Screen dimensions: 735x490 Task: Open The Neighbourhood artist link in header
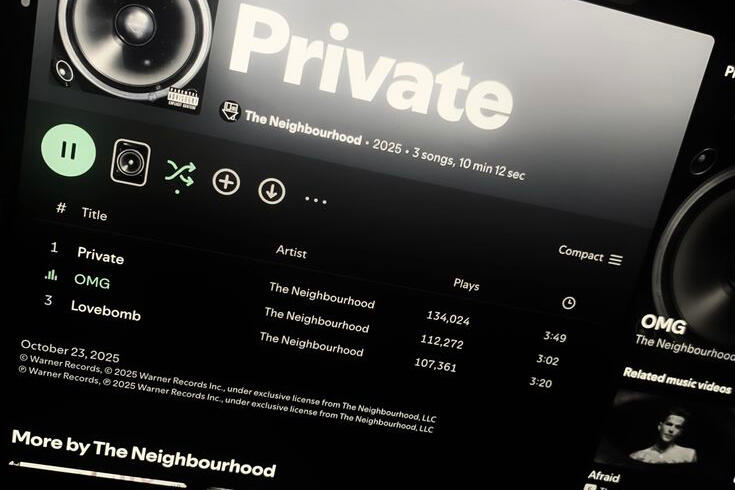[303, 128]
